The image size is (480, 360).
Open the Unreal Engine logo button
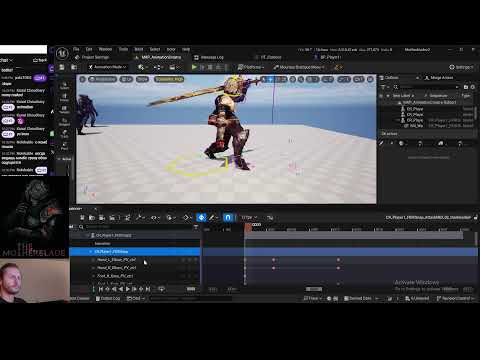[x=62, y=53]
